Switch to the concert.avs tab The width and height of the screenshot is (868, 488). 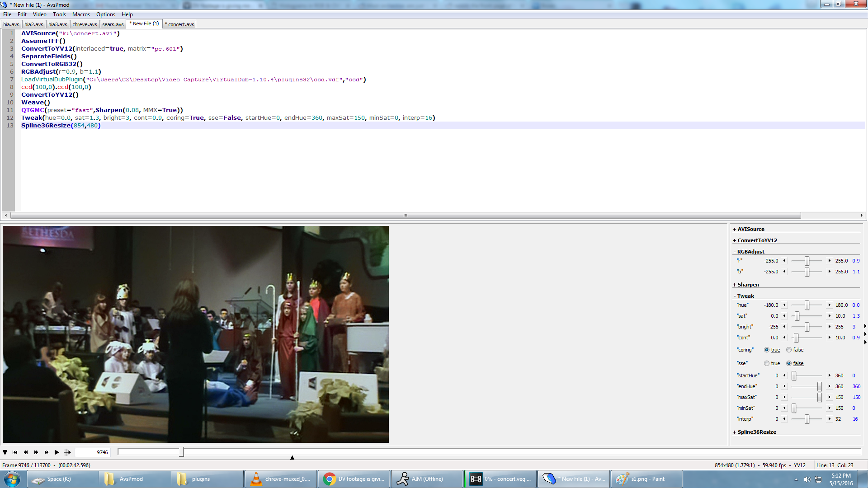(x=180, y=24)
